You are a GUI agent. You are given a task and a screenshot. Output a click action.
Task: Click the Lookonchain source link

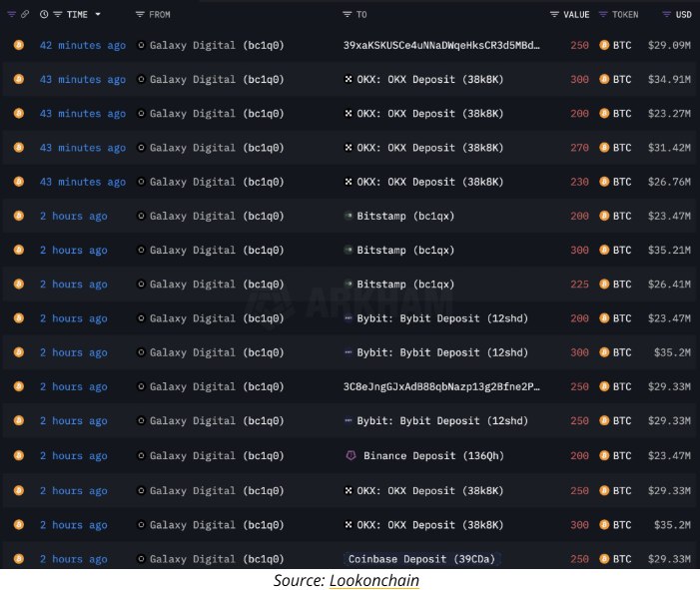pyautogui.click(x=374, y=580)
